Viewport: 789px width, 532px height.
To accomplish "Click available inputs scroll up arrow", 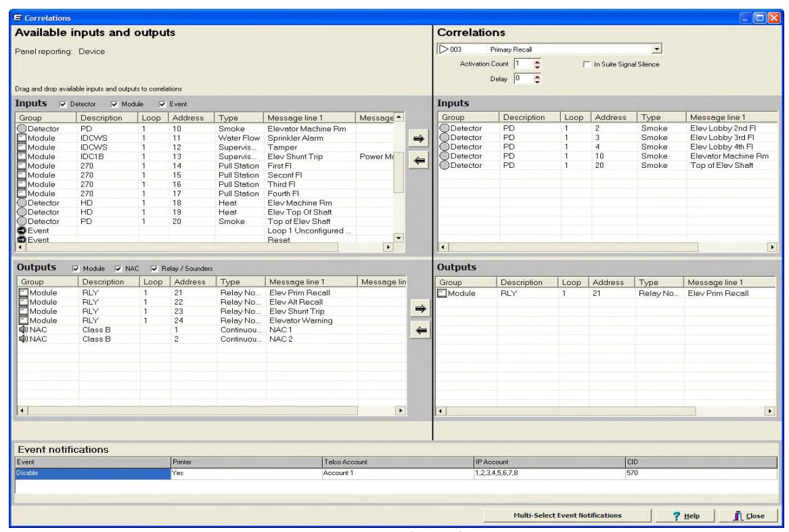I will (399, 117).
